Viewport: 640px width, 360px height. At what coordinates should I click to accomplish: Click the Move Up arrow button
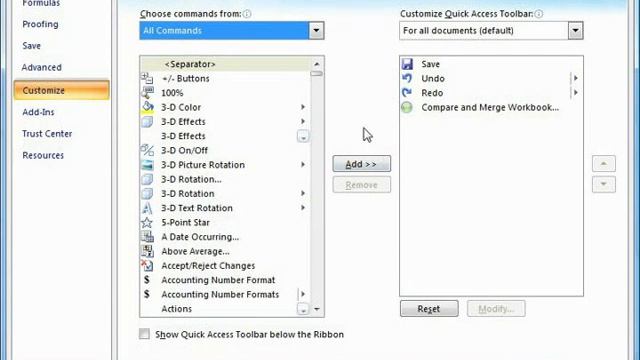[604, 164]
